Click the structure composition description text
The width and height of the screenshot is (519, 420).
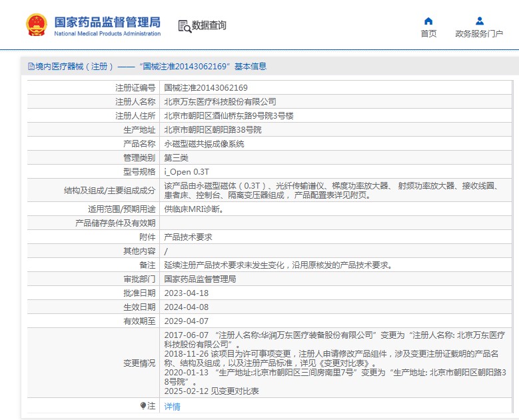pos(331,191)
